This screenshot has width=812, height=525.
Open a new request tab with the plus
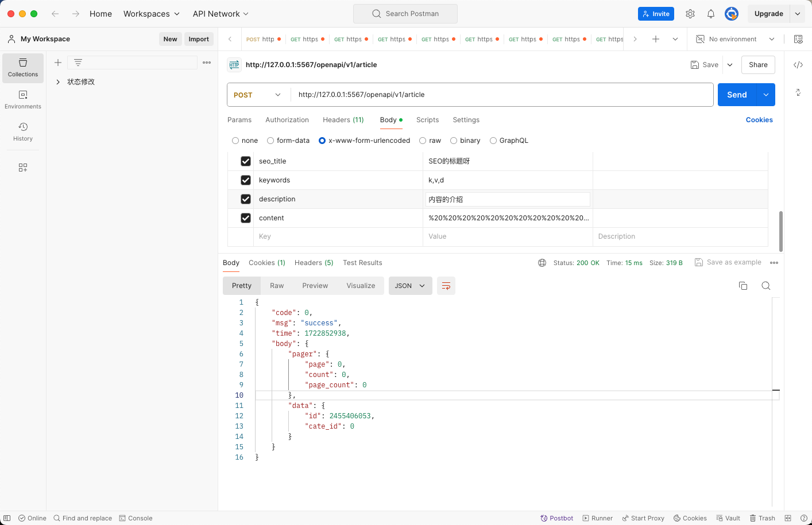coord(656,39)
